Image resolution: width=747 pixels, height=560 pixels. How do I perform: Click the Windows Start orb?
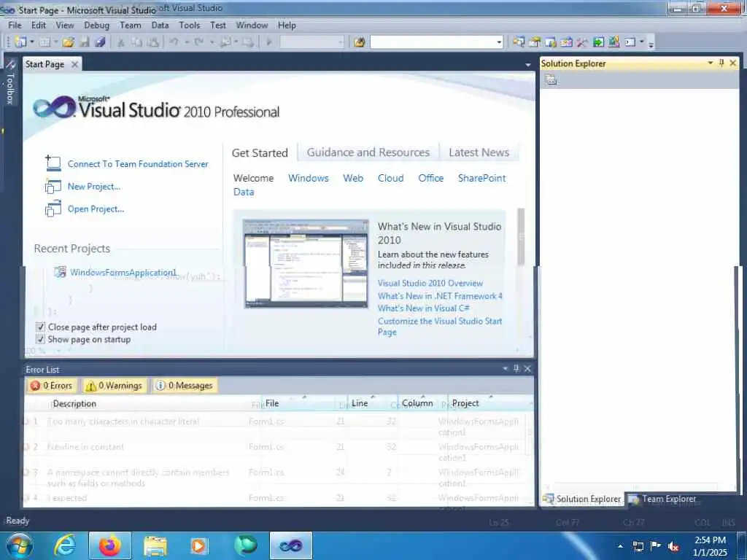tap(19, 545)
